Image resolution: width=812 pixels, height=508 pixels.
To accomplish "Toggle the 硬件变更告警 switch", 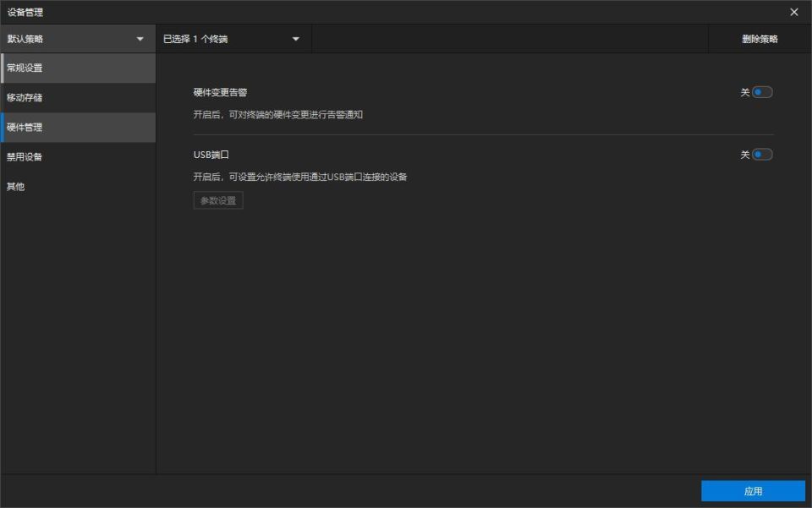I will [762, 92].
